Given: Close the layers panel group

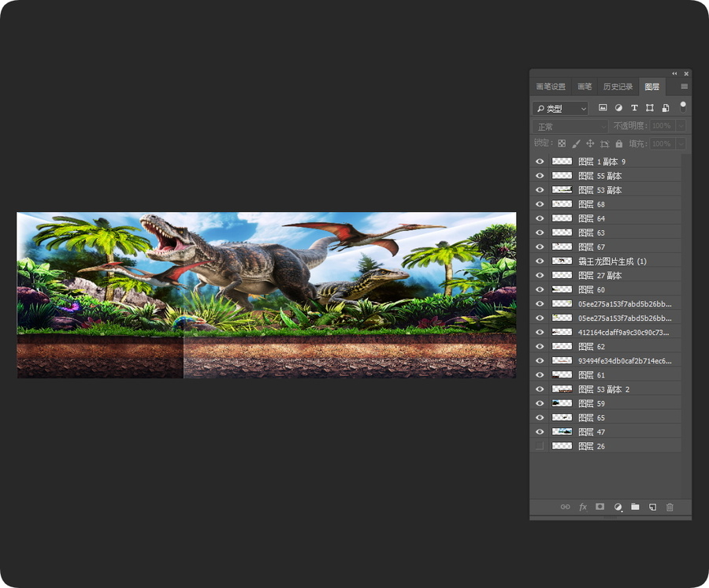Looking at the screenshot, I should click(686, 73).
